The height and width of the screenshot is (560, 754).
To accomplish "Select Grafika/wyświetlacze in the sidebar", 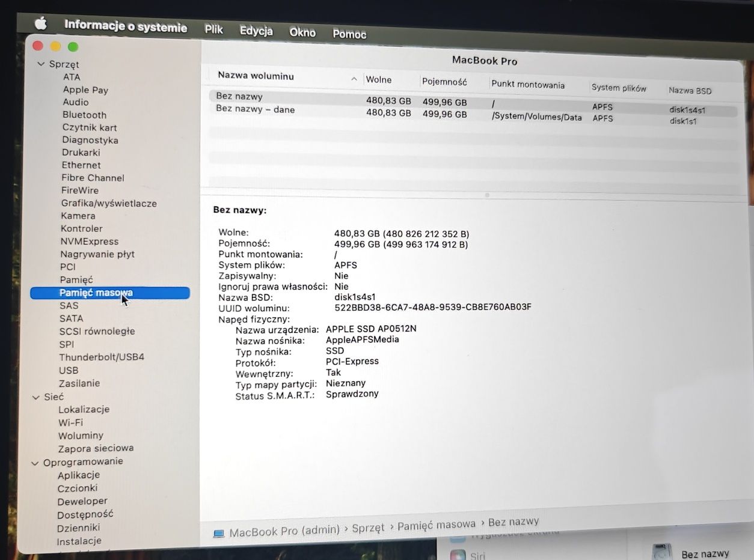I will (109, 204).
